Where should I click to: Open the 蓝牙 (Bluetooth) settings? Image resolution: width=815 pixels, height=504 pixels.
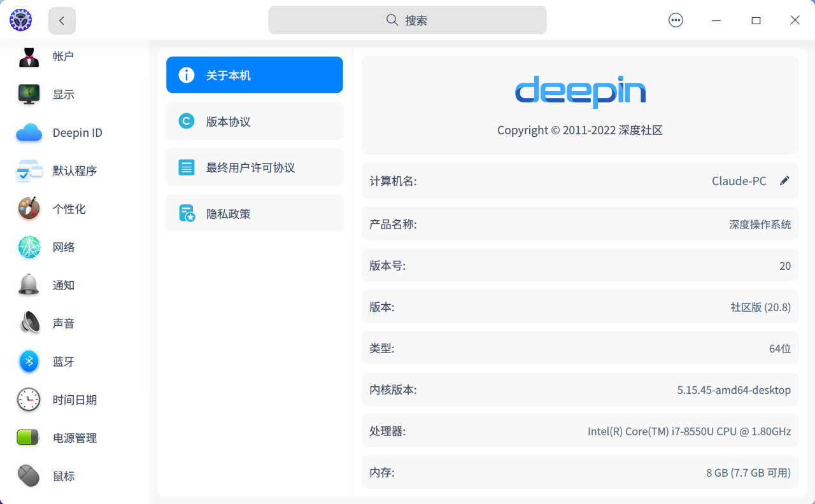click(x=63, y=361)
